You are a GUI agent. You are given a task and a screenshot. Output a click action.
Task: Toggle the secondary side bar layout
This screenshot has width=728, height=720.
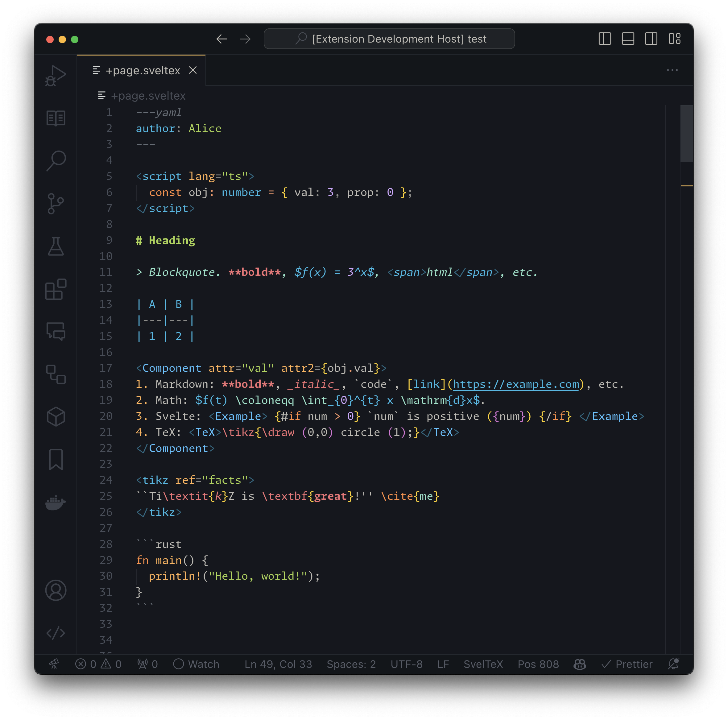click(x=651, y=39)
